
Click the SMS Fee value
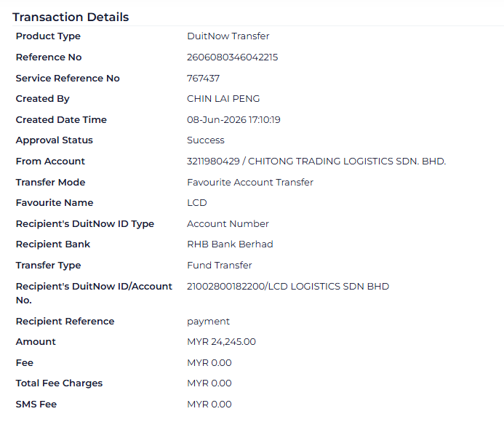(209, 405)
